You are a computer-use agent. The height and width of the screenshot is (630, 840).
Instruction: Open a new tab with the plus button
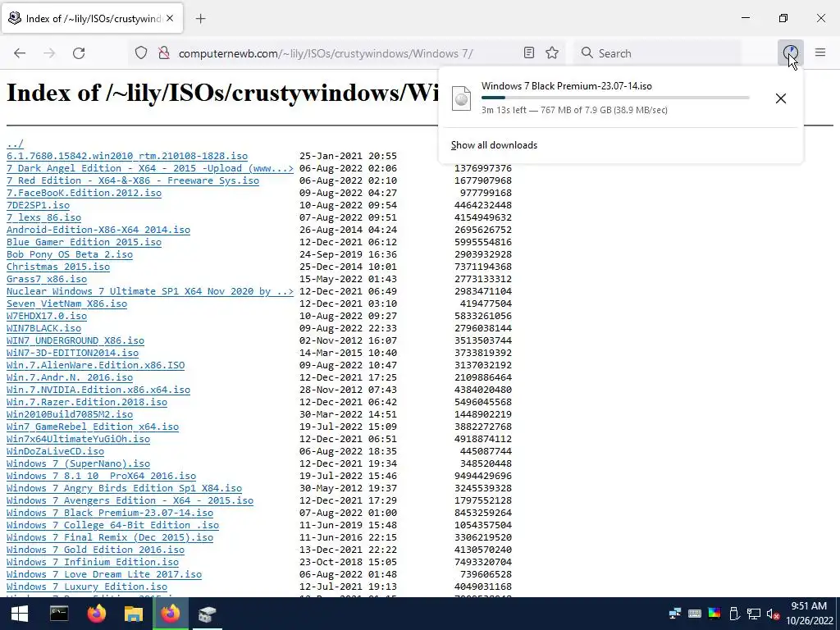click(200, 19)
